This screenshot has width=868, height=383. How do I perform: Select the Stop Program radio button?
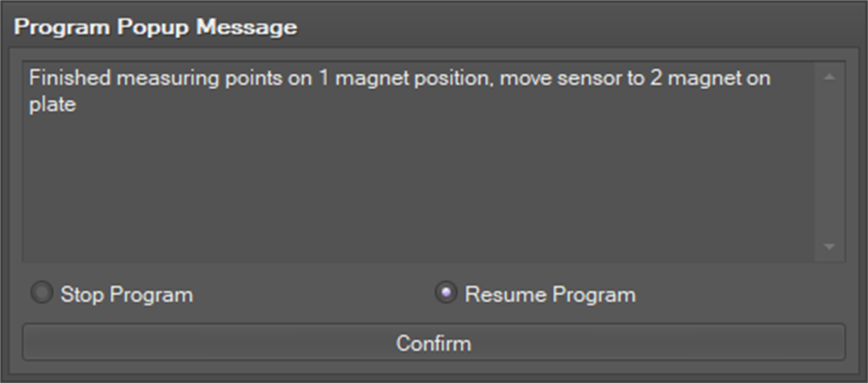tap(42, 293)
